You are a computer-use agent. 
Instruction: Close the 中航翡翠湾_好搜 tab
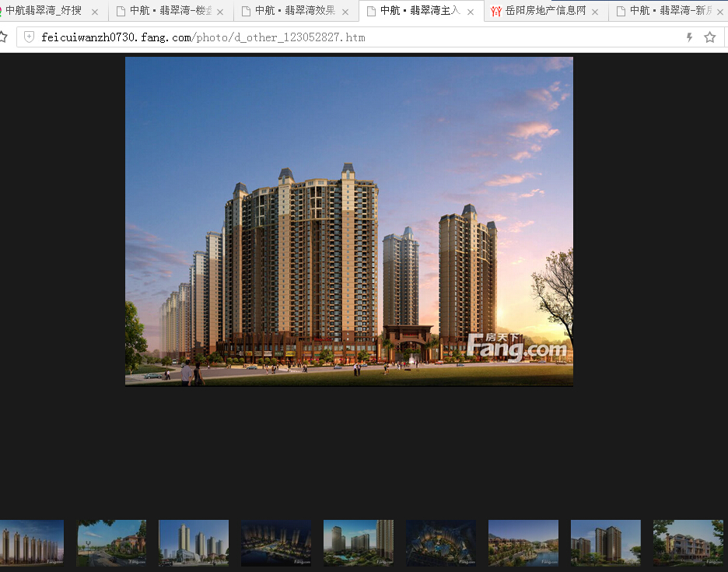click(95, 12)
